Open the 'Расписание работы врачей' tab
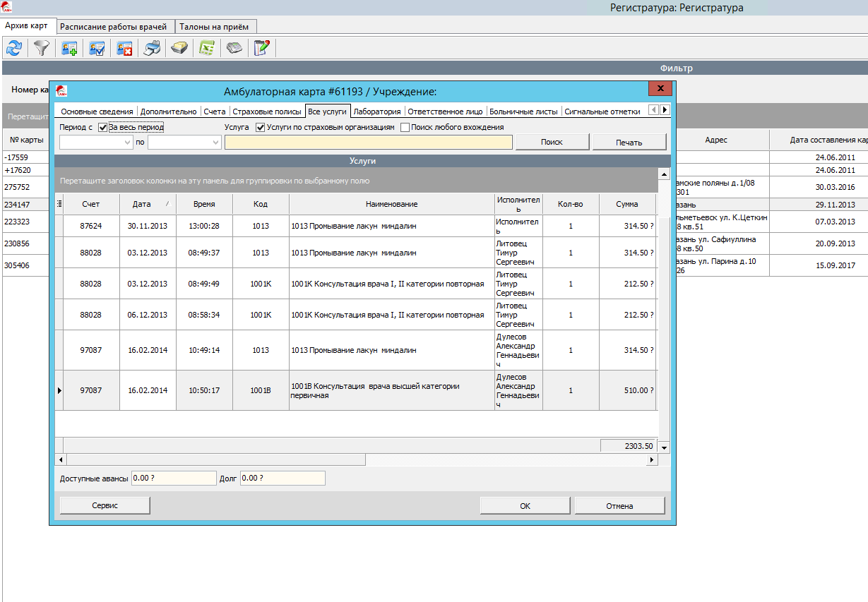The width and height of the screenshot is (868, 602). [113, 27]
